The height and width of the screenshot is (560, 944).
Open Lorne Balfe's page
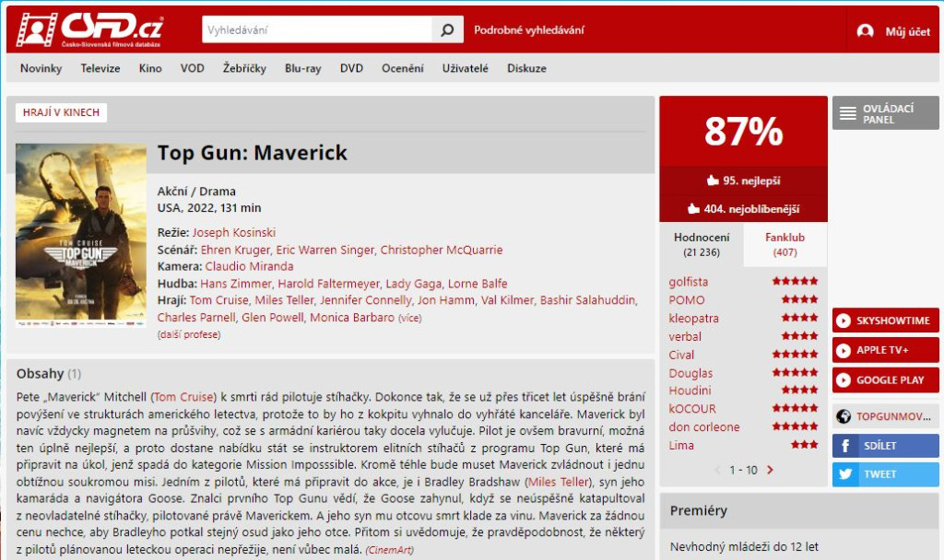click(x=478, y=284)
